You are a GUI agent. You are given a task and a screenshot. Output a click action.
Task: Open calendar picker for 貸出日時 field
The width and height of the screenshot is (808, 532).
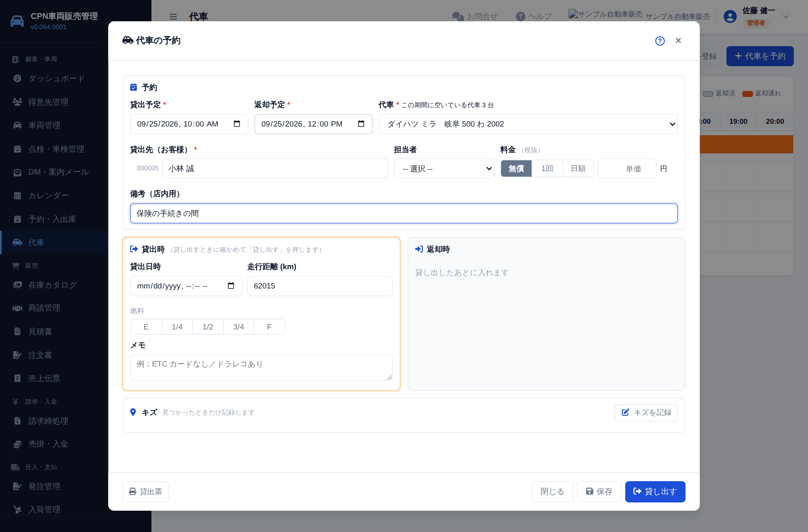231,286
